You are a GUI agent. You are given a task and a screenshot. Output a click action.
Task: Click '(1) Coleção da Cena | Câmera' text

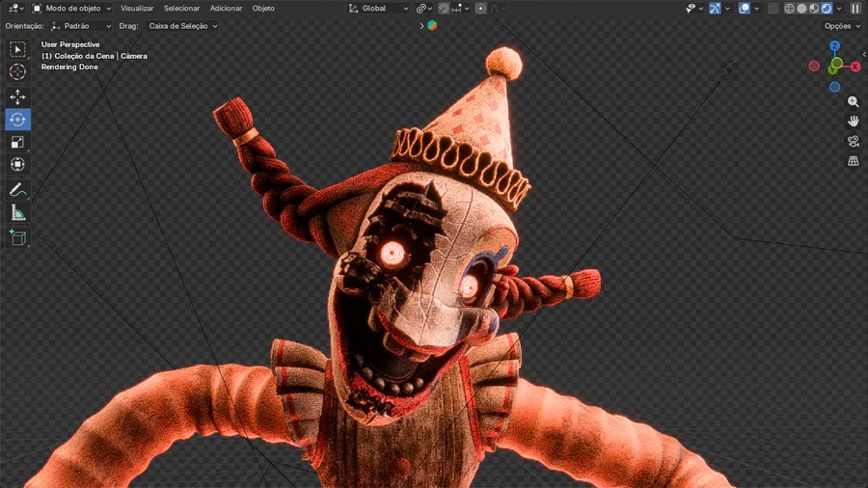(95, 56)
